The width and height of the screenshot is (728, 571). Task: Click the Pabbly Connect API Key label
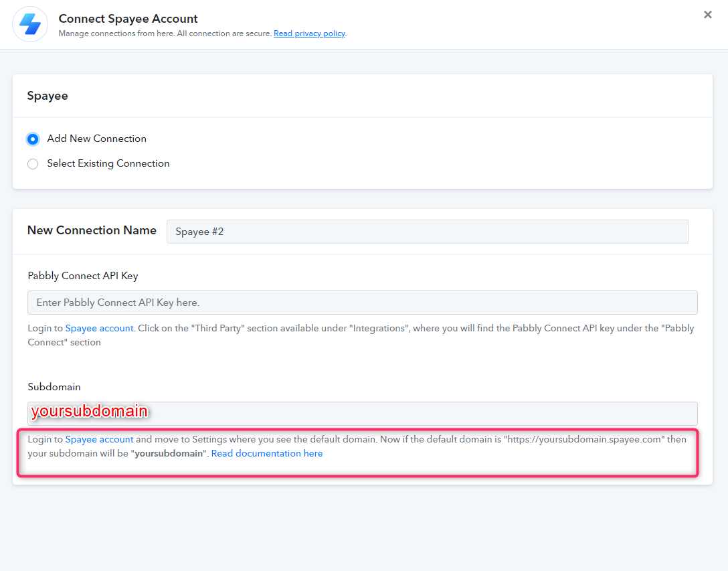tap(83, 276)
